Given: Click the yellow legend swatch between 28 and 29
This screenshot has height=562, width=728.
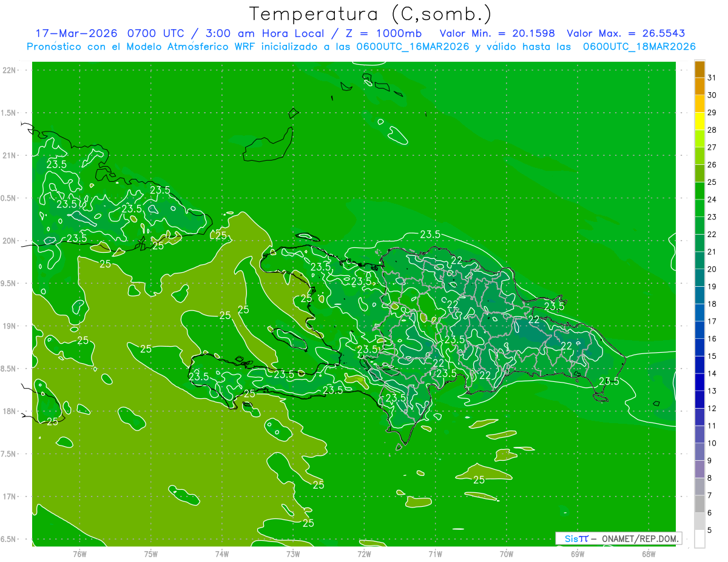Looking at the screenshot, I should [699, 121].
